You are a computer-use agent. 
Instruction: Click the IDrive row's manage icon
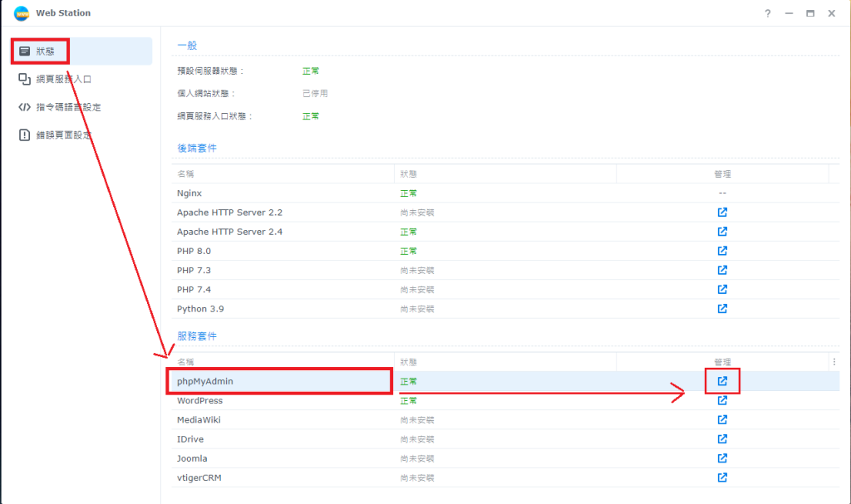(x=722, y=439)
